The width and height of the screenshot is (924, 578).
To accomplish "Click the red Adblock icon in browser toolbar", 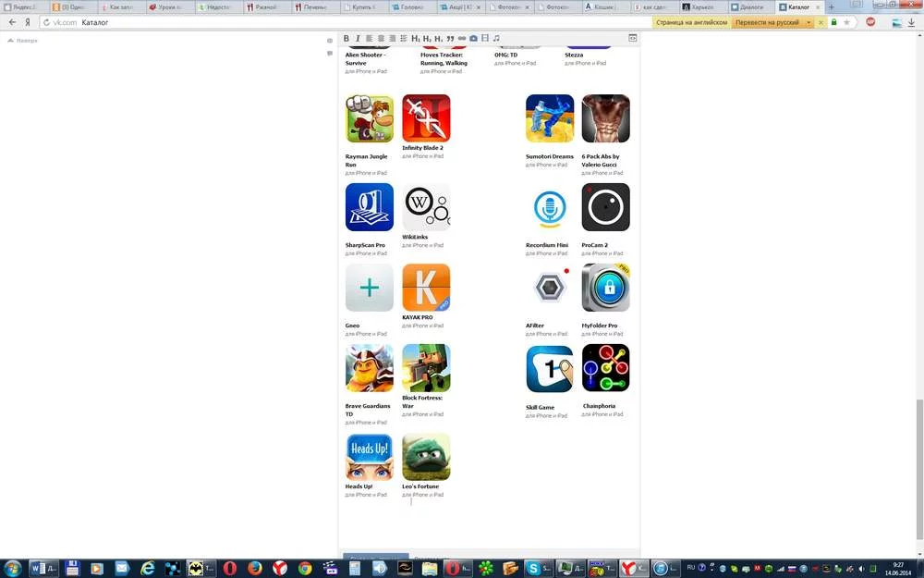I will [870, 22].
